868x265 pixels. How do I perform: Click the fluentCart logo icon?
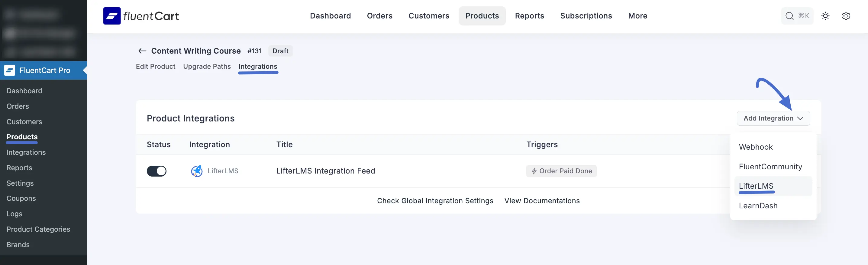[x=112, y=16]
